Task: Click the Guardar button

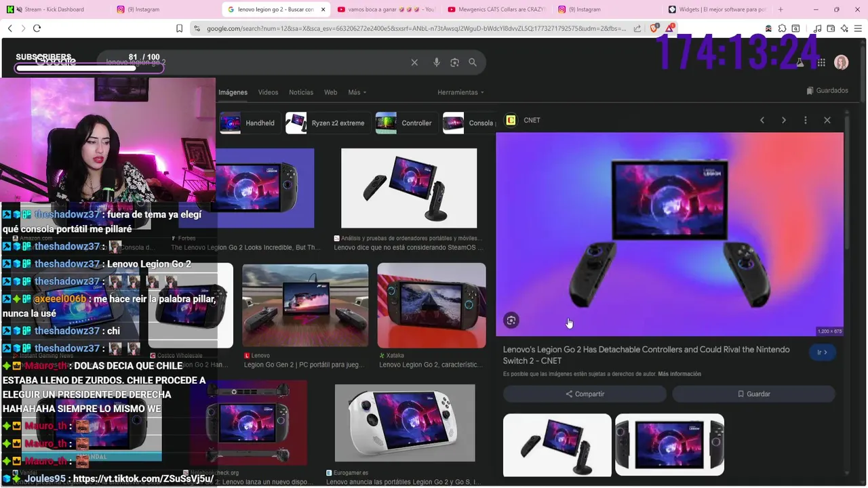Action: tap(753, 394)
